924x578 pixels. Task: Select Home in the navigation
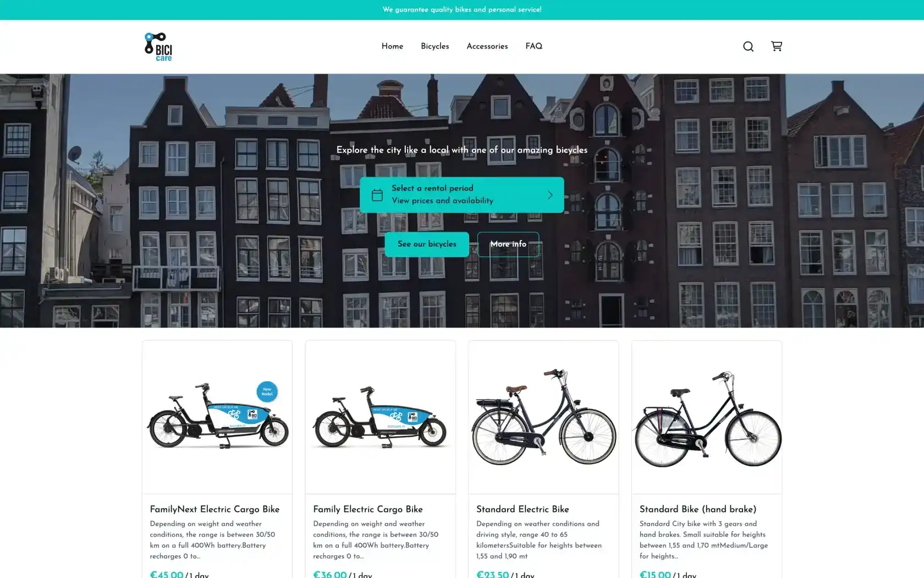392,46
